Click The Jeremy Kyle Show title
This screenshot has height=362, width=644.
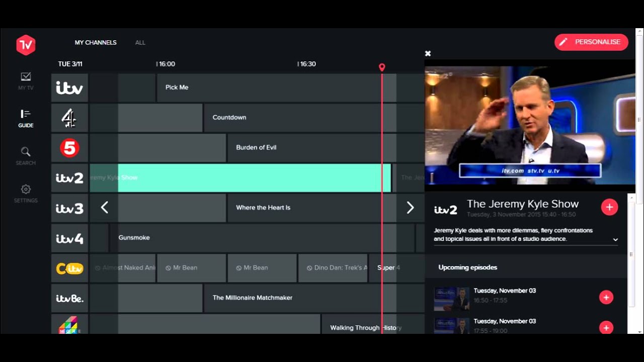pos(523,204)
